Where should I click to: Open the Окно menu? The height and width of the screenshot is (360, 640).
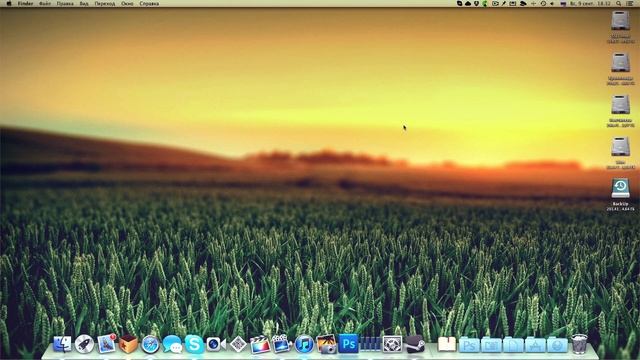pyautogui.click(x=127, y=3)
